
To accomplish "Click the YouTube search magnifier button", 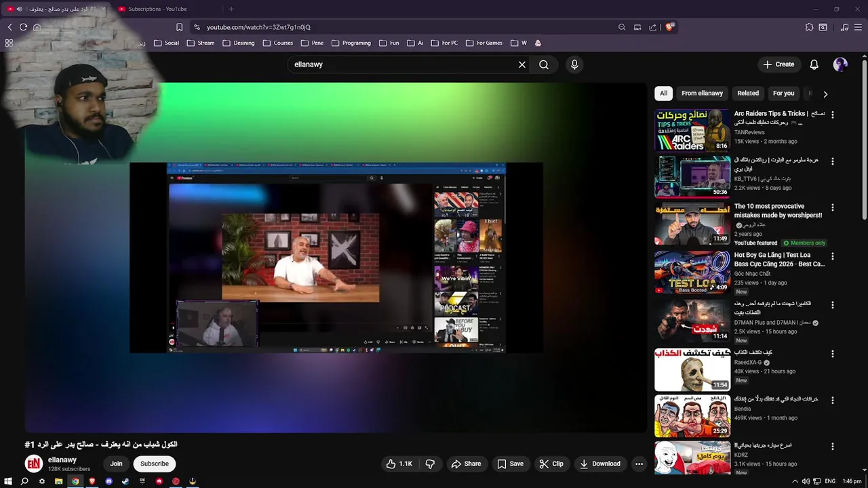I will point(544,64).
